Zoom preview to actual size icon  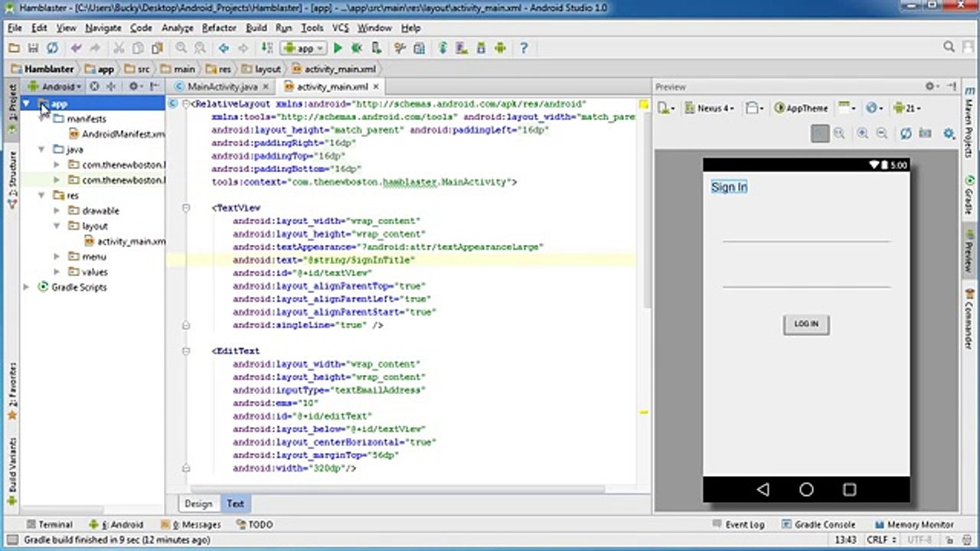point(839,133)
